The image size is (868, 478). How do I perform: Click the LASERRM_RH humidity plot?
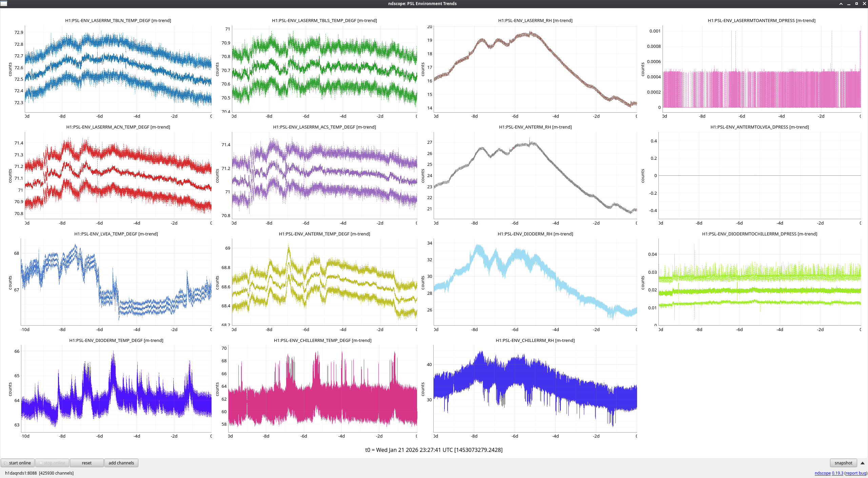[x=535, y=70]
